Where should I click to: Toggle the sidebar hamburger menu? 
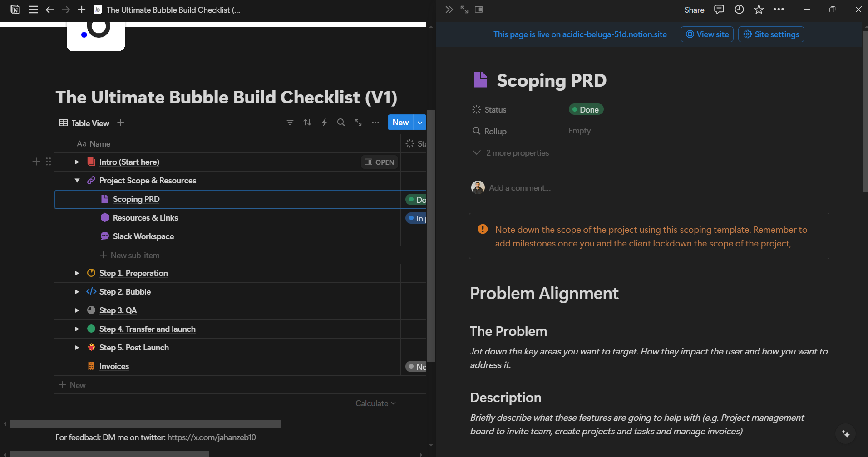(33, 10)
